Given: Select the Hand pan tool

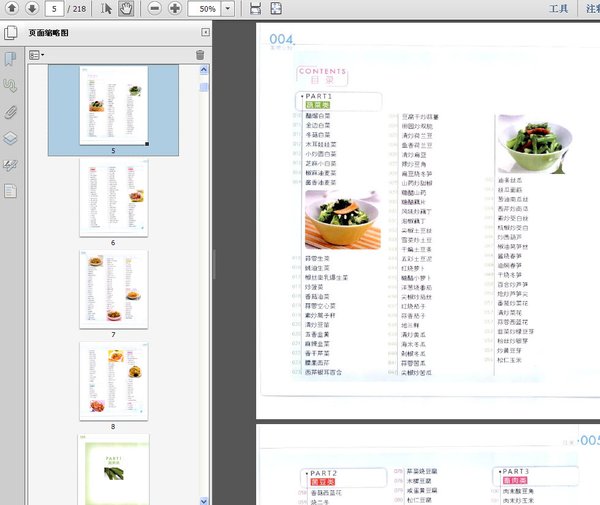Looking at the screenshot, I should point(126,9).
